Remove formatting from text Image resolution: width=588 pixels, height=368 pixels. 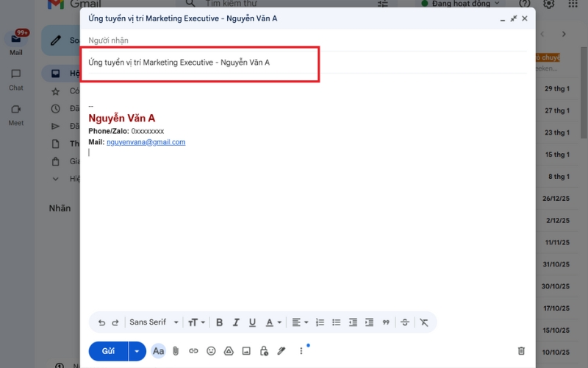coord(424,322)
